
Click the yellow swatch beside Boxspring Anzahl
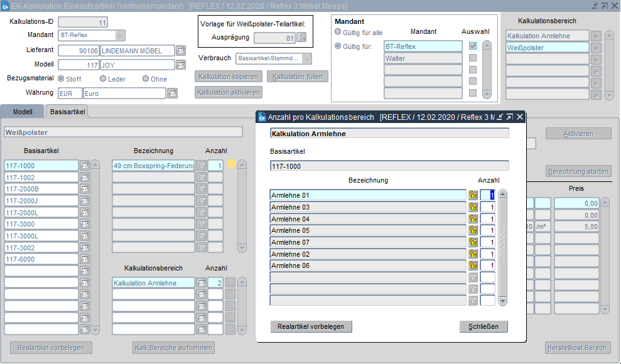click(x=231, y=165)
